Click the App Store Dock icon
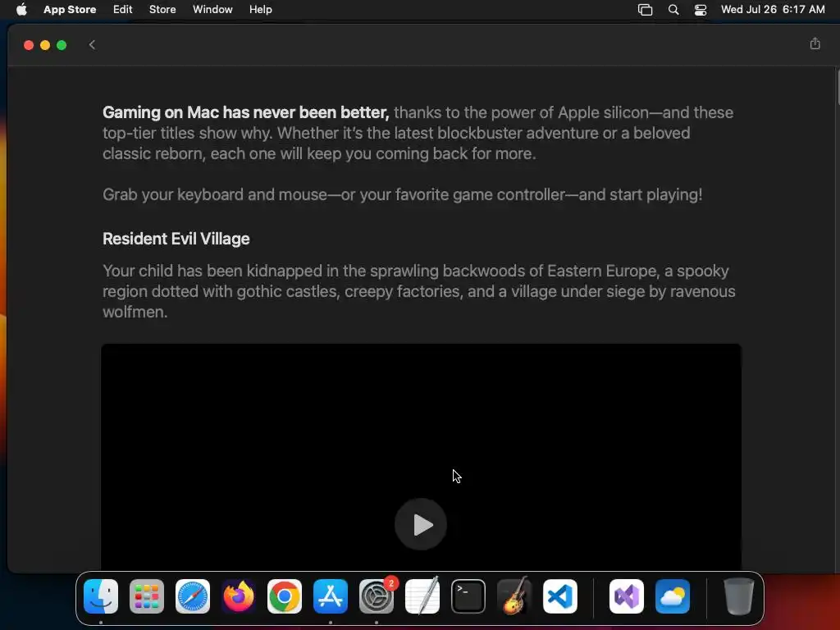Screen dimensions: 840x630 331,596
